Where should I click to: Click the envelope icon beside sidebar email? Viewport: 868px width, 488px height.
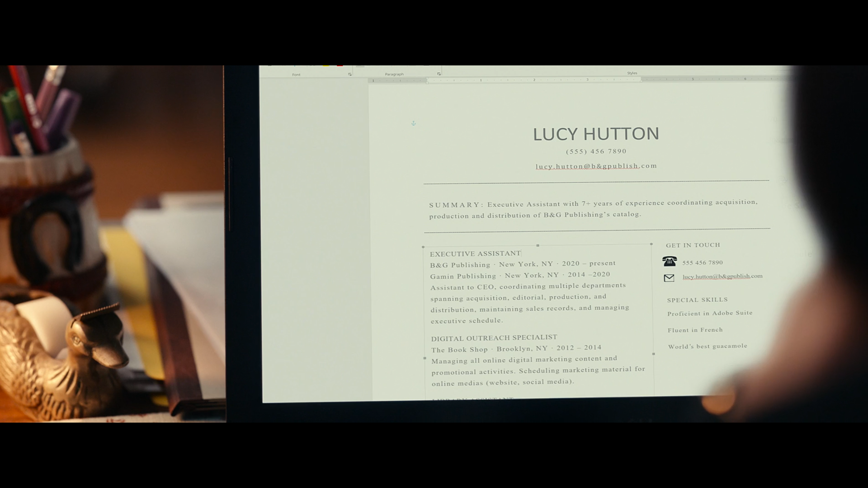(x=669, y=278)
